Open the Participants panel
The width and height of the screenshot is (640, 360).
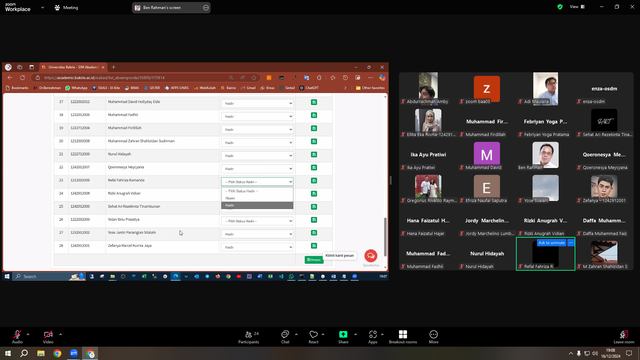click(x=249, y=337)
